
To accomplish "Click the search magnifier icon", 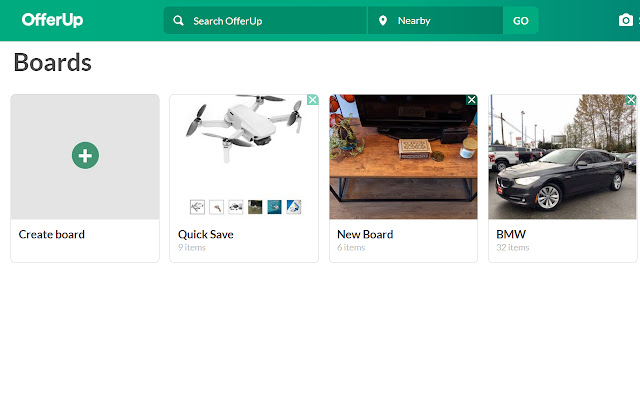I will pyautogui.click(x=178, y=20).
